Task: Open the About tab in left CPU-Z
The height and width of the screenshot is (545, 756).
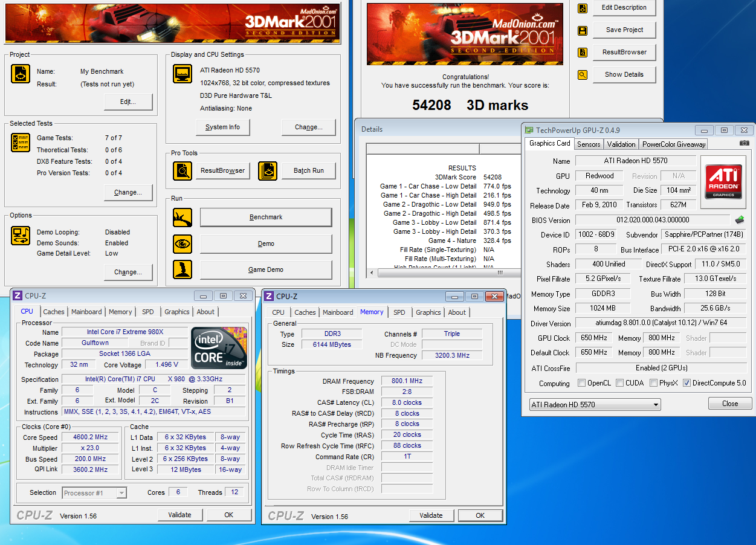Action: (x=205, y=312)
